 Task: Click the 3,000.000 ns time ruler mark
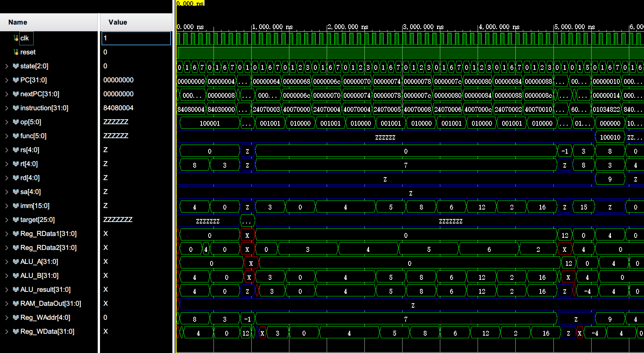pos(423,27)
